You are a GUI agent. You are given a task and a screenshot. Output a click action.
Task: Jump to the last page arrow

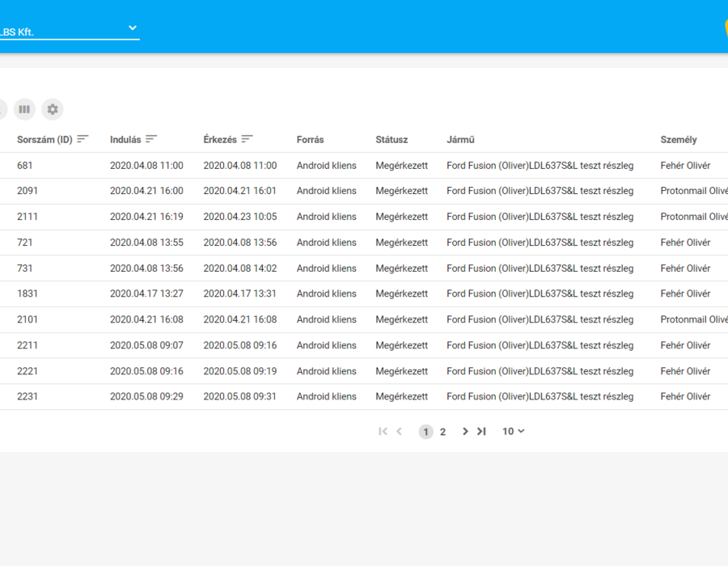(x=481, y=432)
